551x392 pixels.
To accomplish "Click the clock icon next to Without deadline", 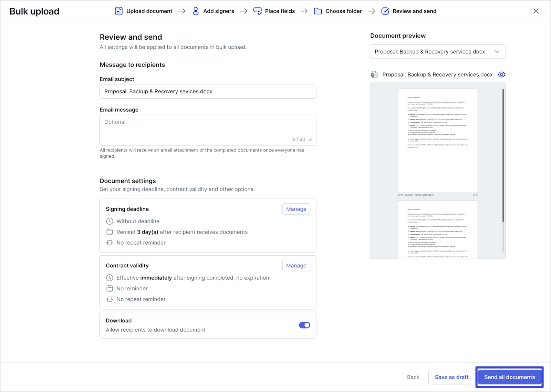I will click(x=110, y=221).
